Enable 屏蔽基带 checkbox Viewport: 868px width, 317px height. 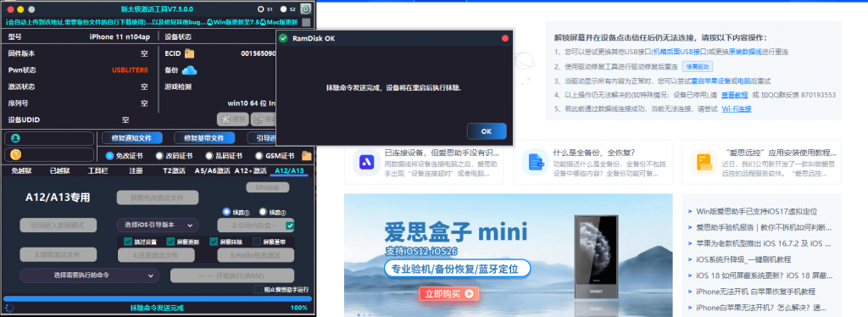(257, 242)
